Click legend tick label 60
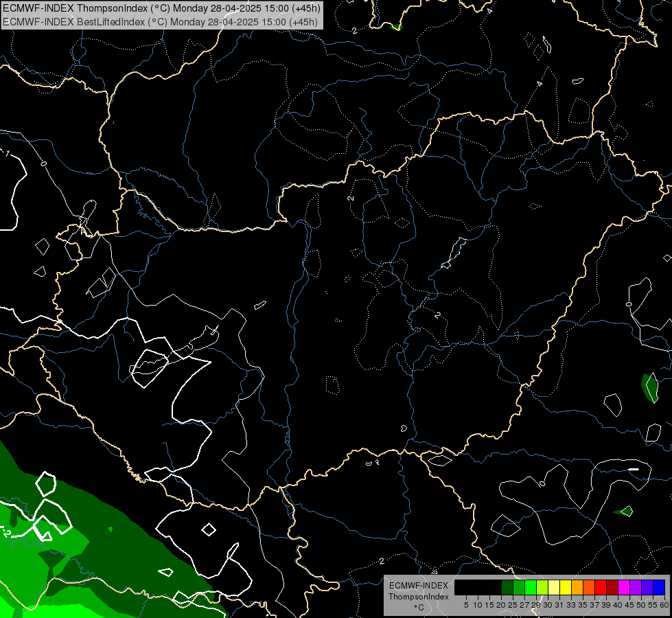672x618 pixels. coord(664,605)
